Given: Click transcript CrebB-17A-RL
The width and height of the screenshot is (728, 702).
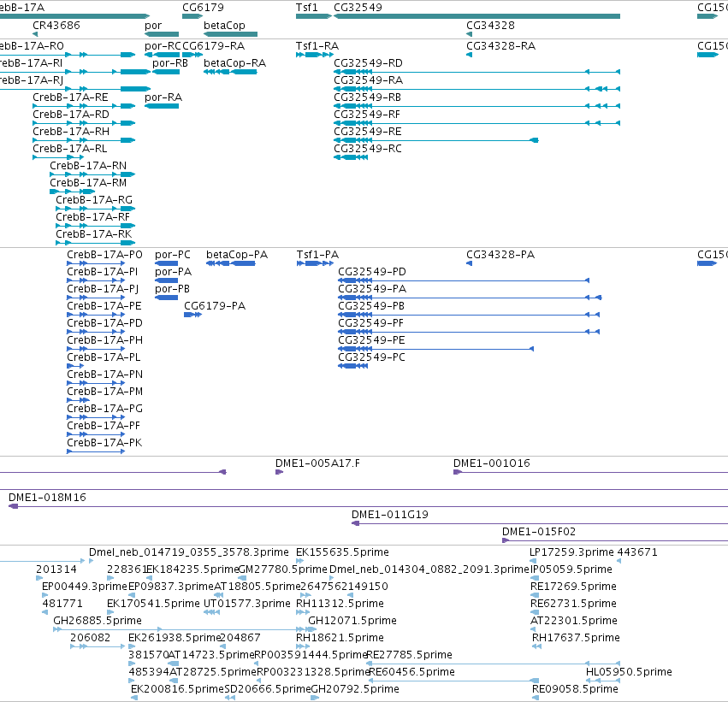Looking at the screenshot, I should [x=69, y=149].
